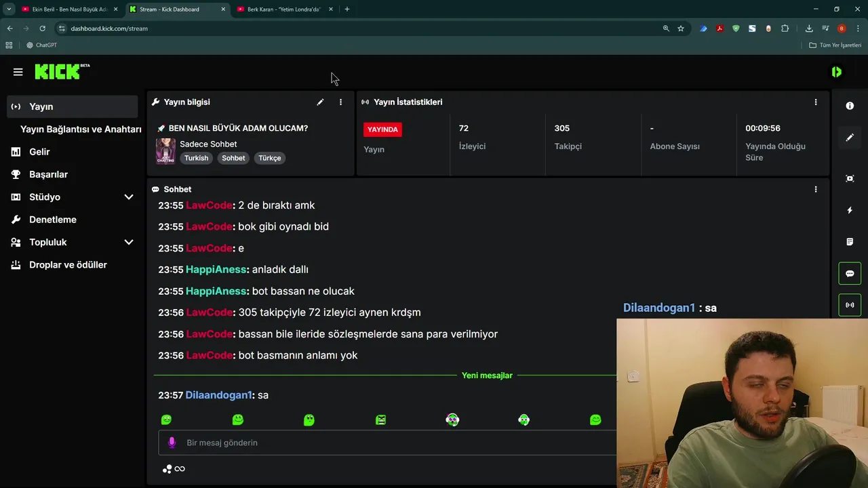868x488 pixels.
Task: Click the KICK beta logo
Action: coord(62,71)
